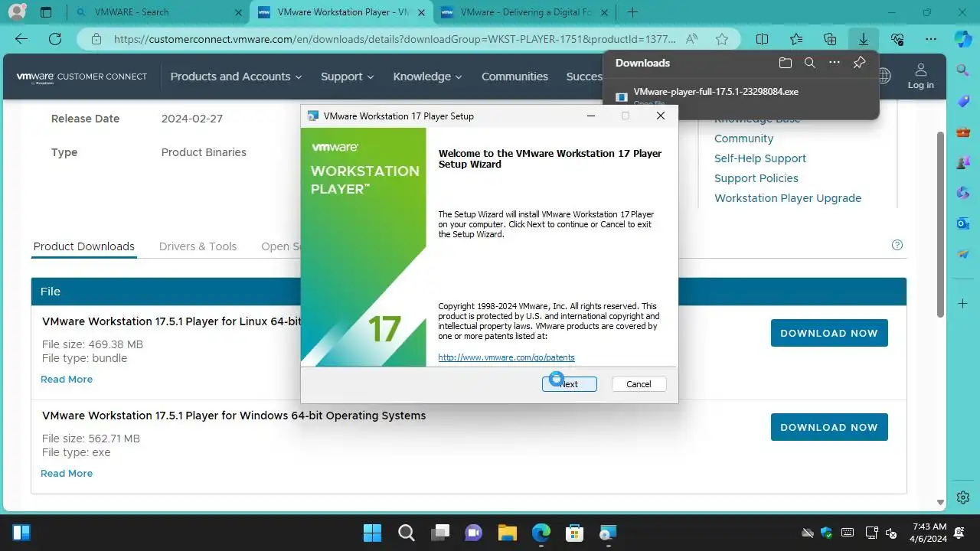This screenshot has width=980, height=551.
Task: Open the Communities menu item
Action: (514, 77)
